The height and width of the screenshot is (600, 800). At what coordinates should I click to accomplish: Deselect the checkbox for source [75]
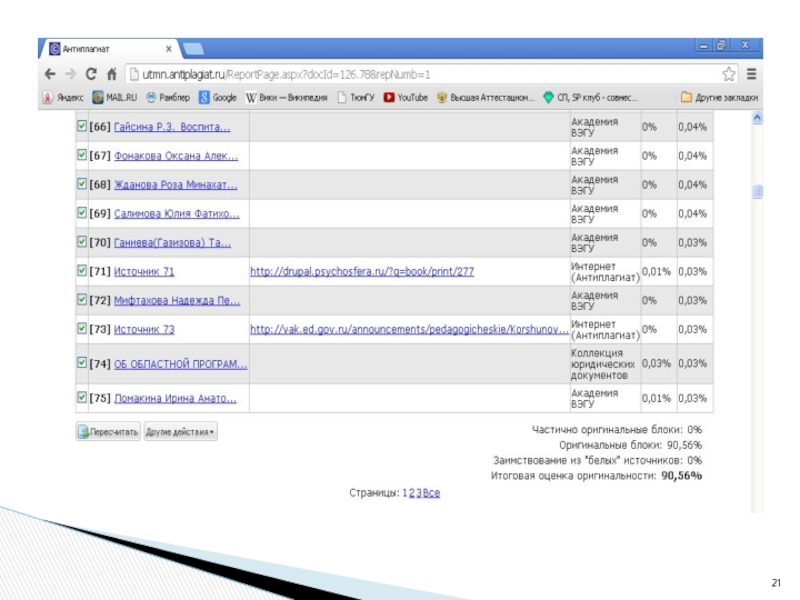pos(82,398)
